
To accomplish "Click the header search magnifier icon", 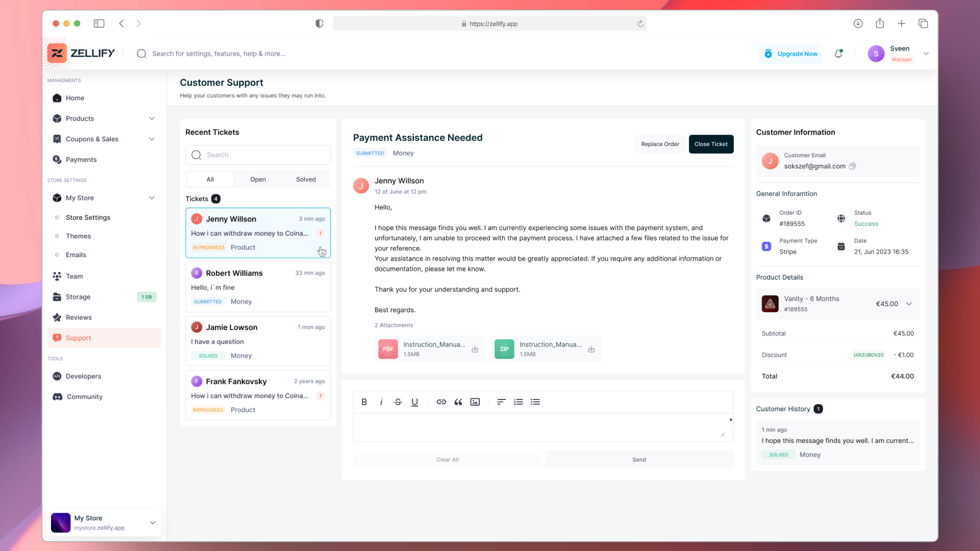I will (x=141, y=54).
